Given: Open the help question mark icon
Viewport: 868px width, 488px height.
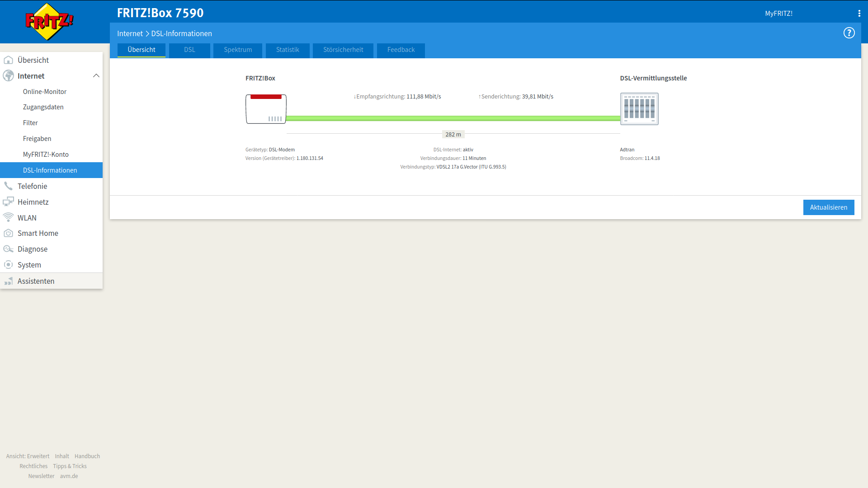Looking at the screenshot, I should pyautogui.click(x=849, y=33).
